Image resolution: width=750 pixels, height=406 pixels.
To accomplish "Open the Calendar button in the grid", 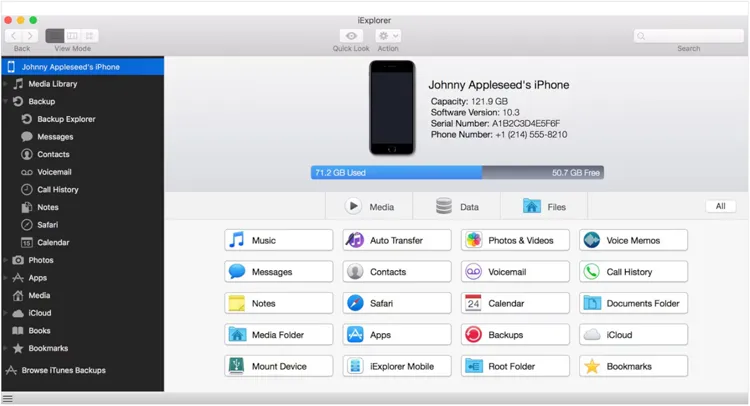I will tap(515, 303).
